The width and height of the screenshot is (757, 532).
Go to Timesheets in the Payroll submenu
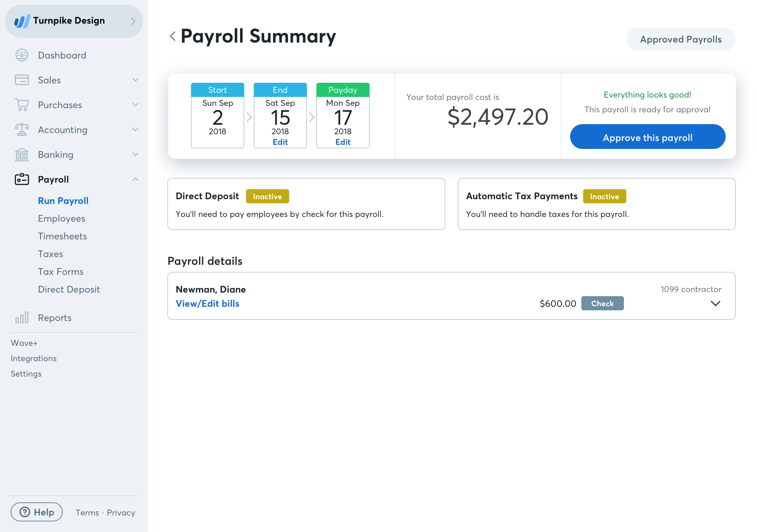pyautogui.click(x=62, y=236)
